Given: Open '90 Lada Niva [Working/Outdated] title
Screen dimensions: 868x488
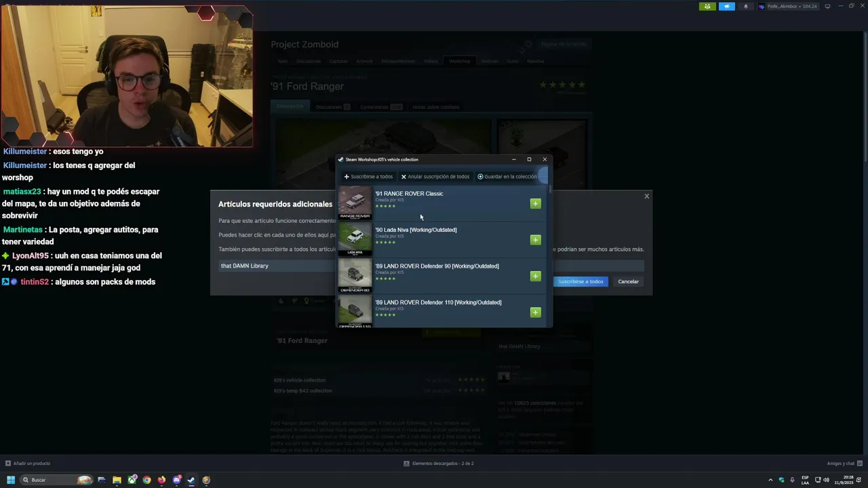Looking at the screenshot, I should [416, 230].
